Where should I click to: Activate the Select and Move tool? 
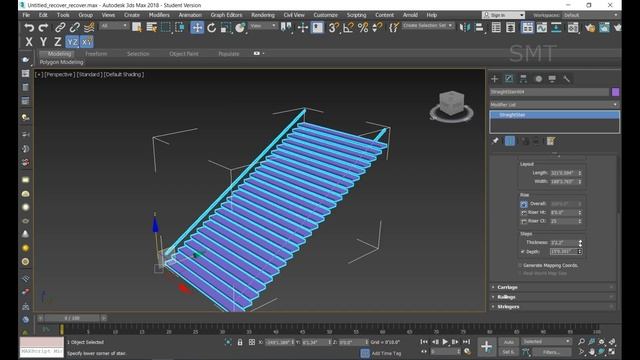click(x=197, y=28)
